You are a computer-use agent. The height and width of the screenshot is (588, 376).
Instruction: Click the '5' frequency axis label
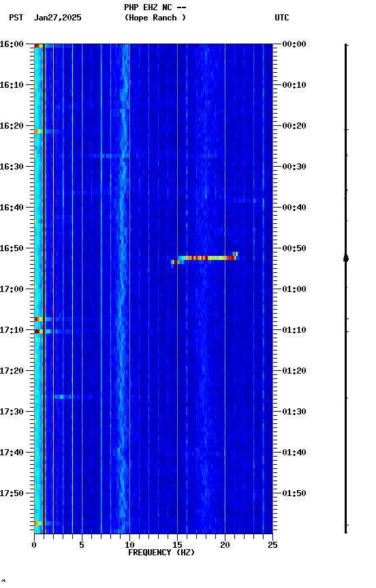[82, 545]
